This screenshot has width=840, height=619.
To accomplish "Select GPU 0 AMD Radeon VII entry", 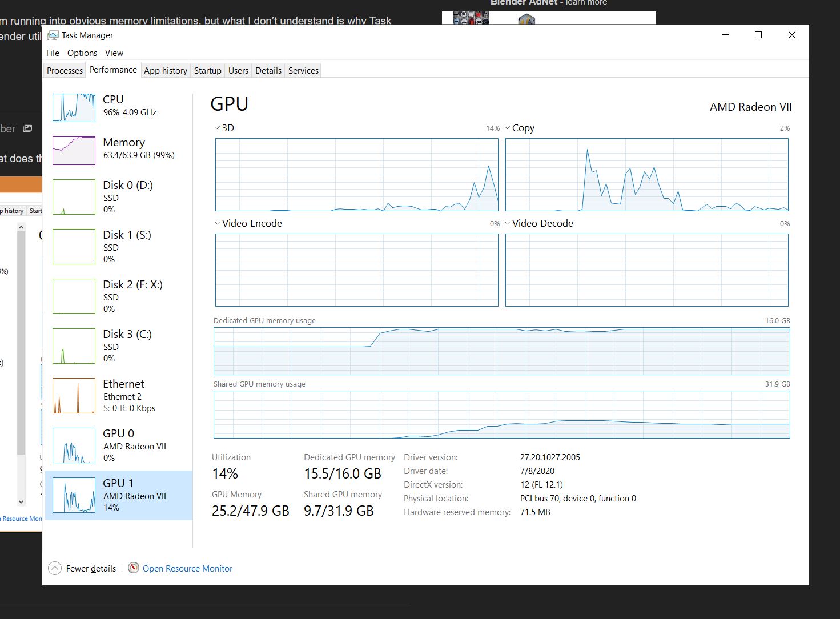I will [119, 445].
